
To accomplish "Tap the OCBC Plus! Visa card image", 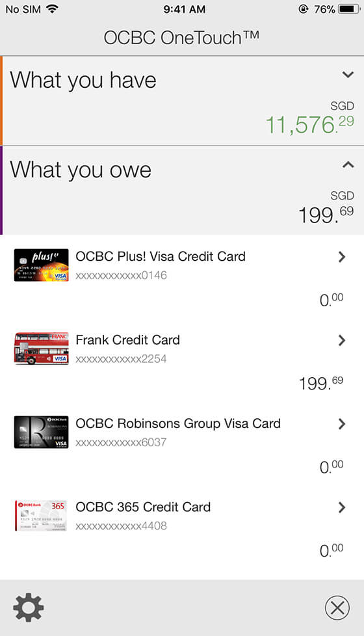I will 42,265.
